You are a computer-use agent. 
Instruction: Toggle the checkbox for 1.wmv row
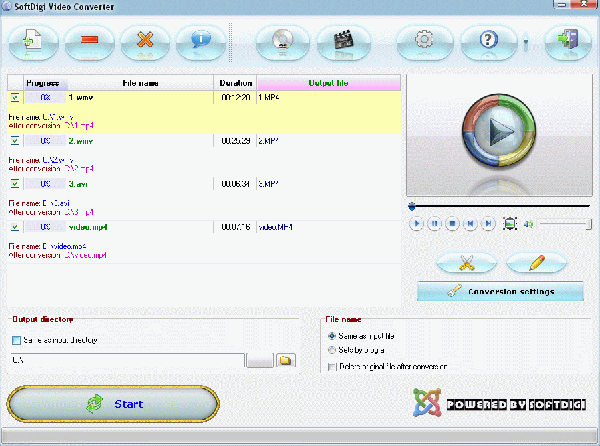pos(15,98)
